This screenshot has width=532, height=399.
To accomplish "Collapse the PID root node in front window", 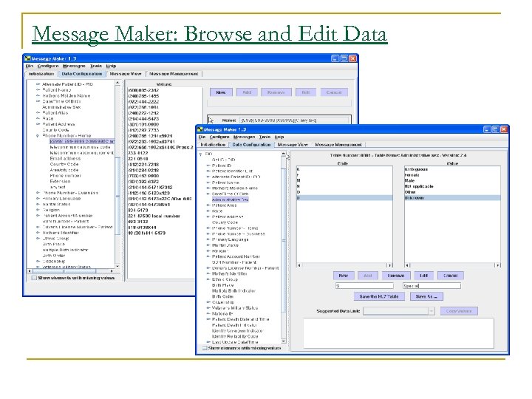I will [201, 154].
